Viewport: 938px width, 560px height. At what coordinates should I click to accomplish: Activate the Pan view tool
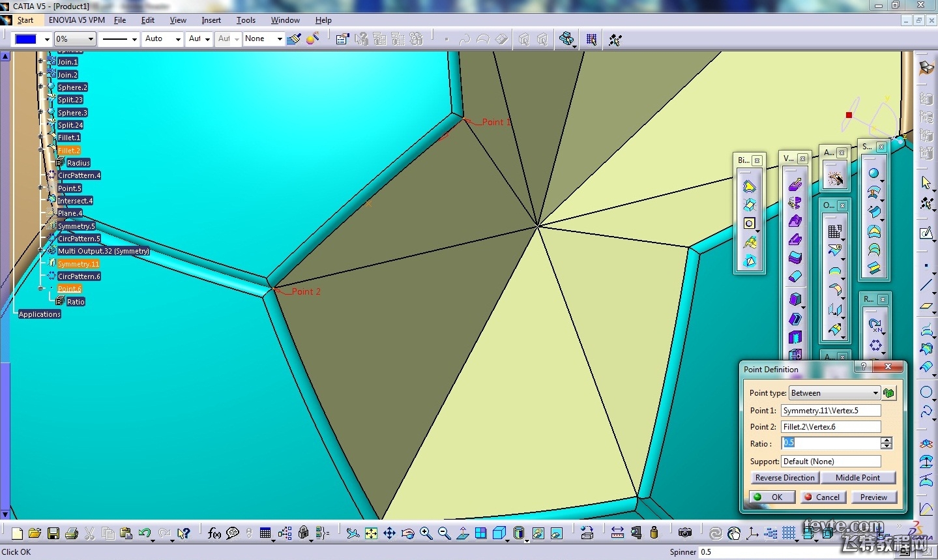pyautogui.click(x=389, y=533)
